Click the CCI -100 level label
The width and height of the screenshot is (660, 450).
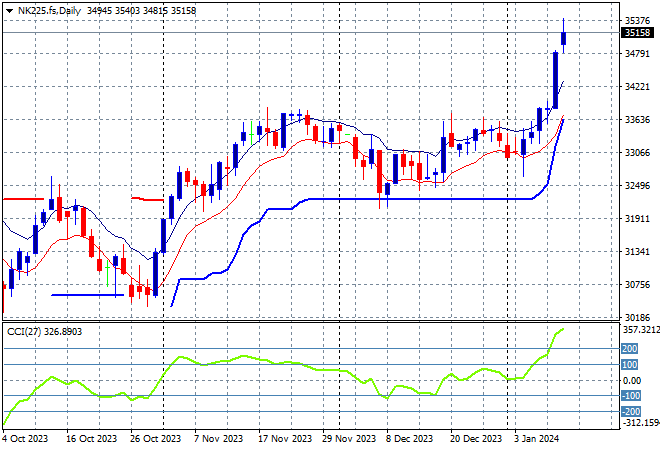tap(630, 396)
